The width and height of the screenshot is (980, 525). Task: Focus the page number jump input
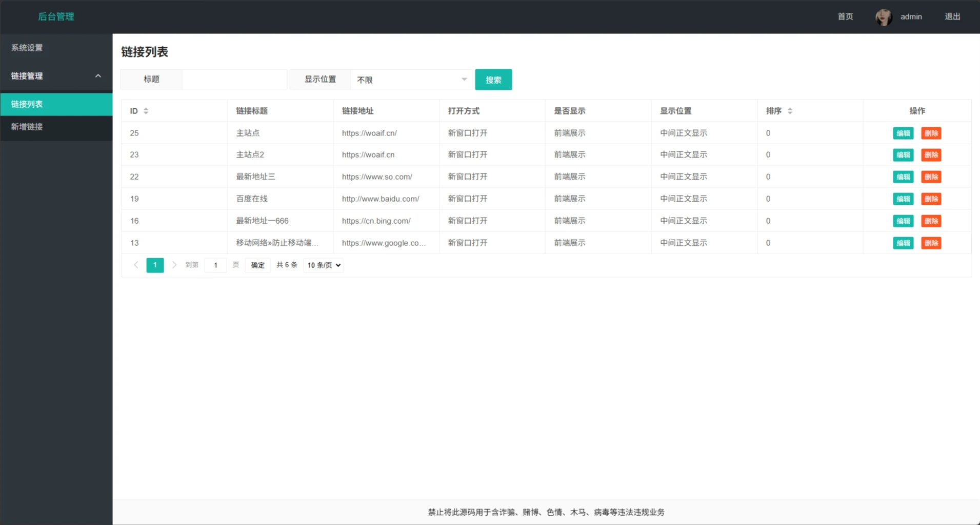click(215, 265)
